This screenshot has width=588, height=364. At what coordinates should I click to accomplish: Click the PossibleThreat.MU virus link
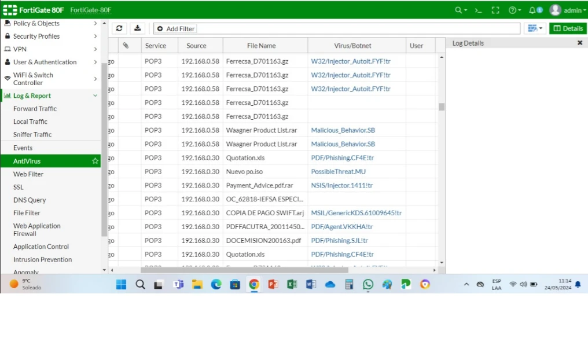coord(338,172)
